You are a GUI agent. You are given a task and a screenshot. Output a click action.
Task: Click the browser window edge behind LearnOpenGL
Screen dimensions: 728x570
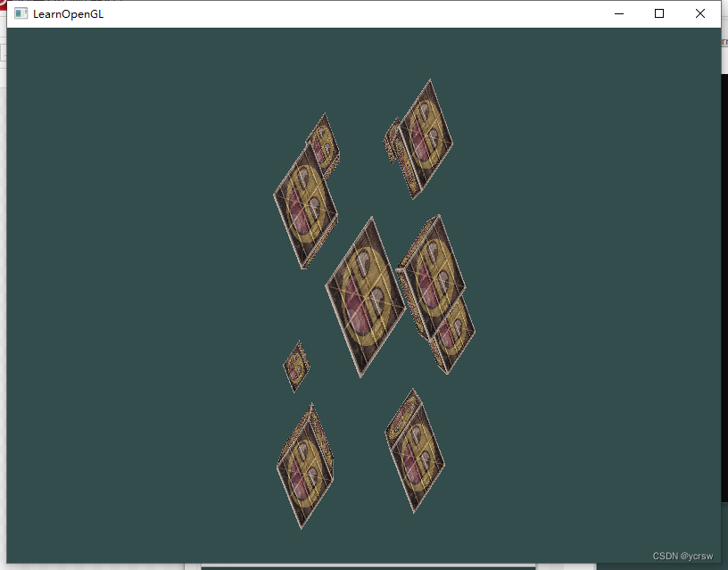coord(4,268)
